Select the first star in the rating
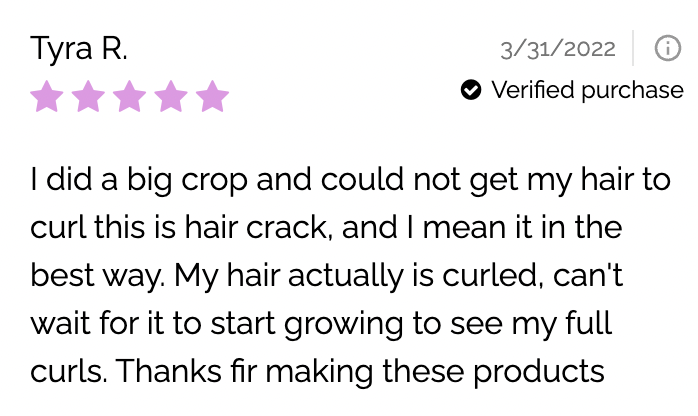The width and height of the screenshot is (698, 416). [46, 98]
